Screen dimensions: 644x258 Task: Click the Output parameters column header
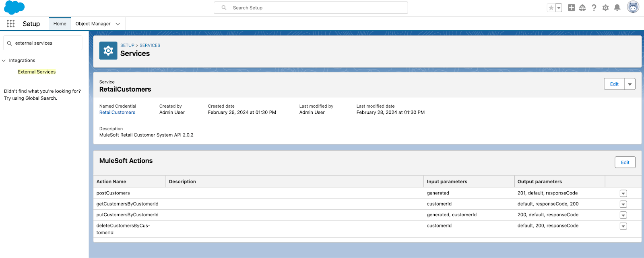(559, 182)
